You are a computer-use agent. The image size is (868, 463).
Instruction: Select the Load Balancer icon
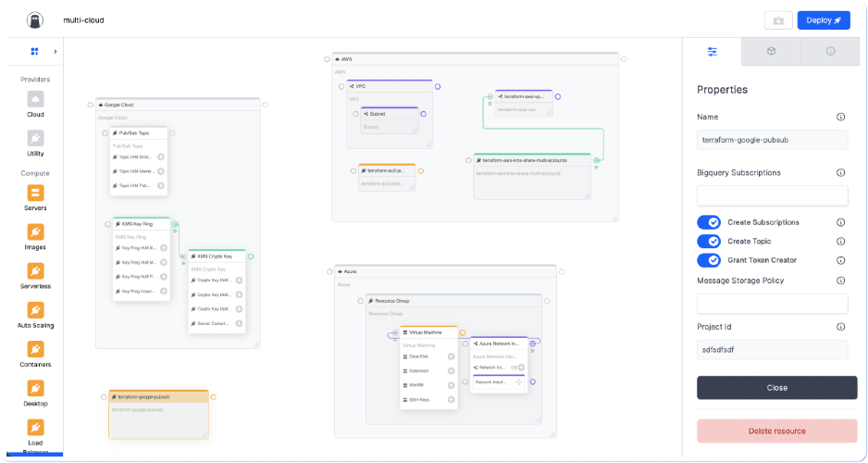click(x=35, y=428)
